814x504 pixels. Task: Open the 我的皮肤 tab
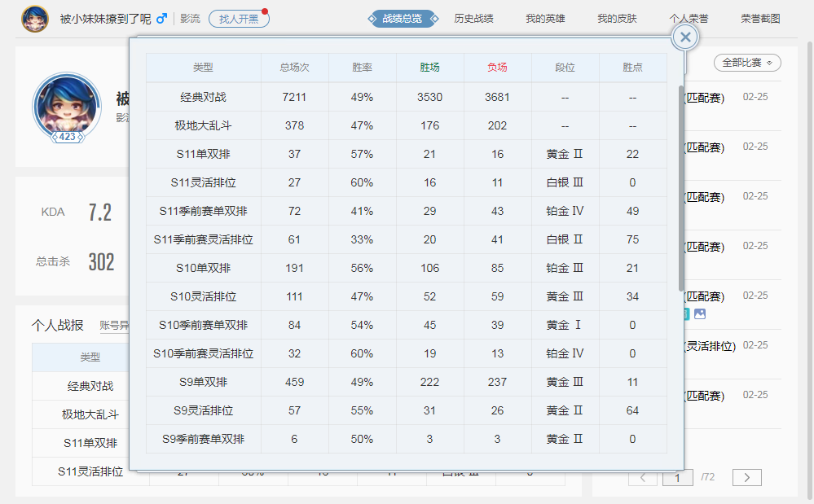pos(617,19)
